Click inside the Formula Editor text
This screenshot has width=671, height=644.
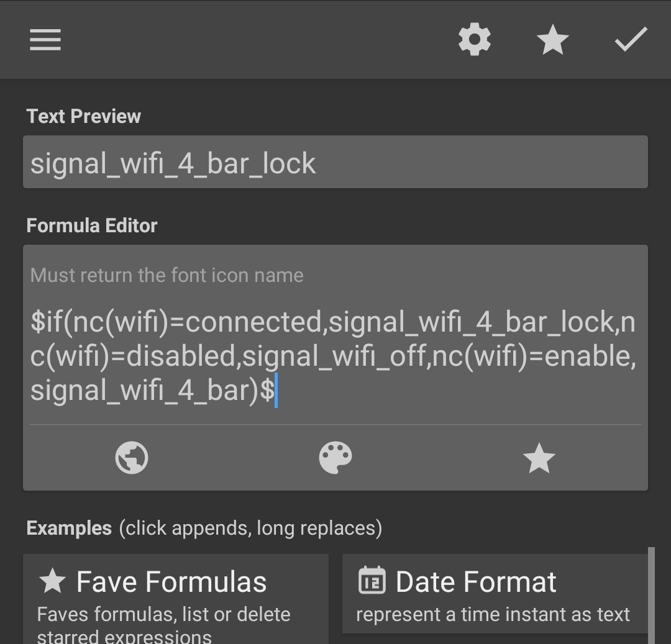[x=333, y=356]
